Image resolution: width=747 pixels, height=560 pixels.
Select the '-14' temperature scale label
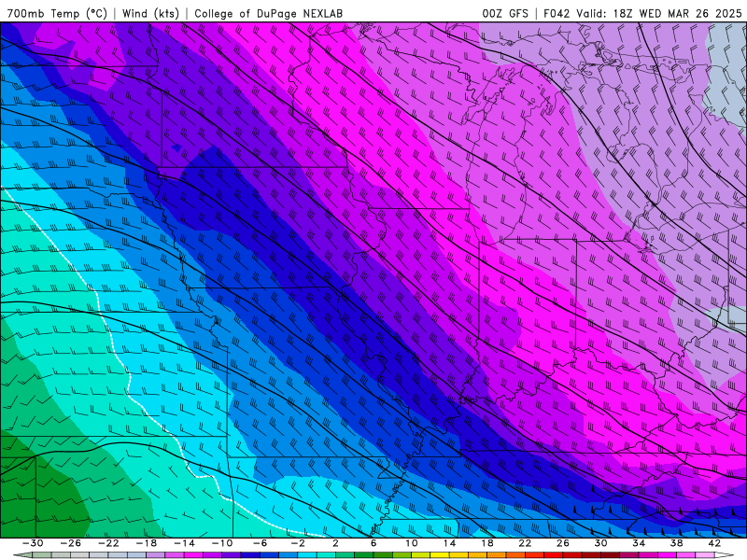[184, 543]
